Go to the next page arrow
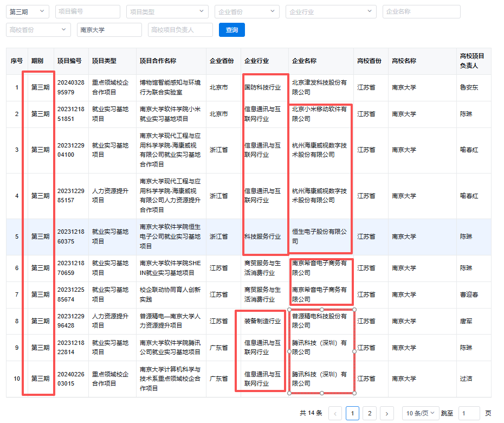 click(x=387, y=413)
